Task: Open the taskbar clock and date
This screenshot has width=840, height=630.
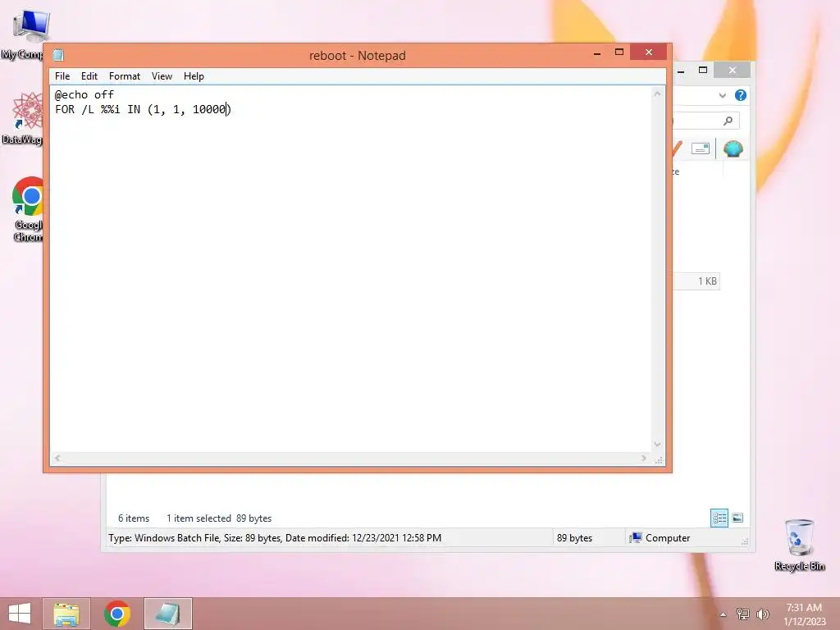Action: (x=804, y=614)
